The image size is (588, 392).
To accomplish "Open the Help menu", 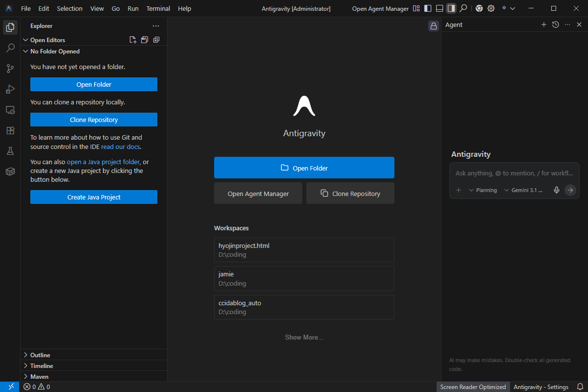I will 185,8.
